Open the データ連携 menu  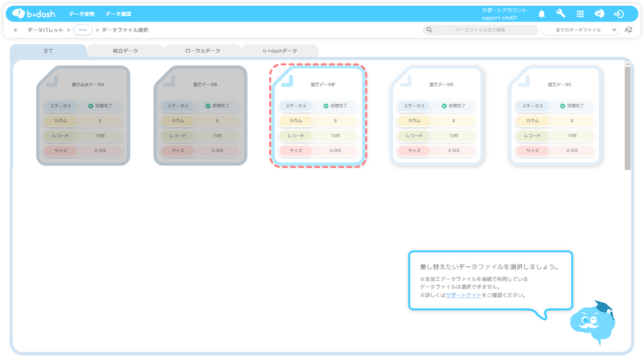(82, 14)
